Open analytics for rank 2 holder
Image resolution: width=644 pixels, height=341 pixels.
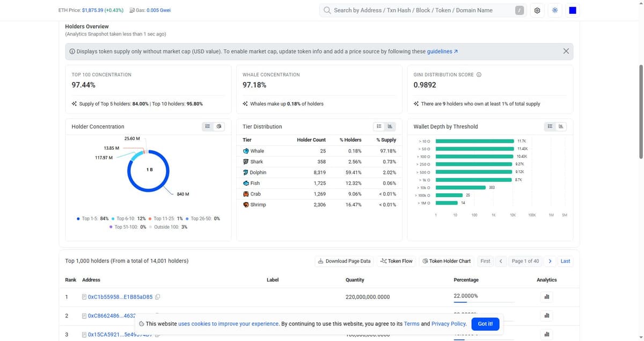547,316
